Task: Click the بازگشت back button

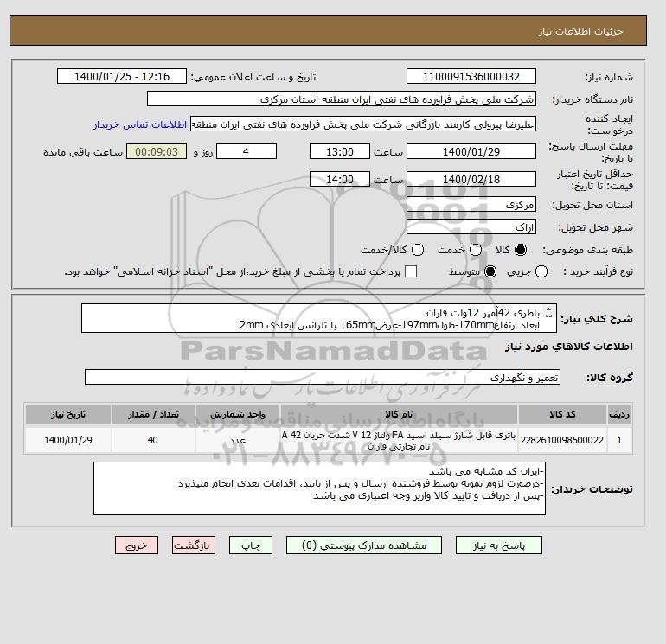Action: 194,545
